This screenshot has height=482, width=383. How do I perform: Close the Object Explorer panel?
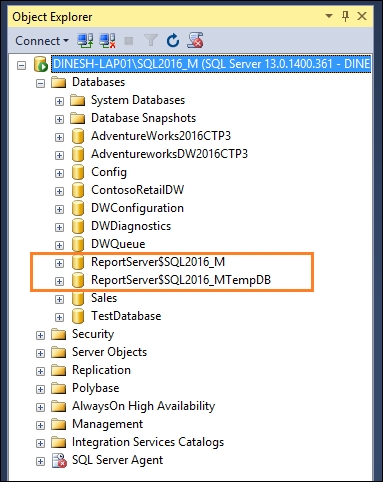click(362, 16)
